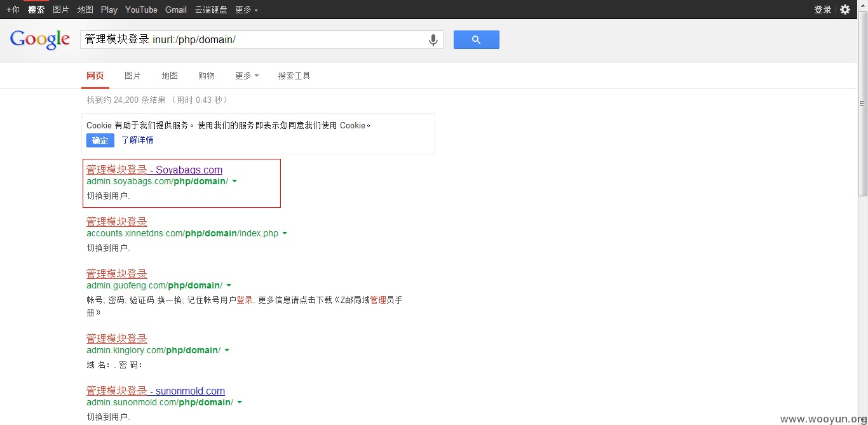The image size is (868, 425).
Task: Open 地图 in the top black bar
Action: coord(85,10)
